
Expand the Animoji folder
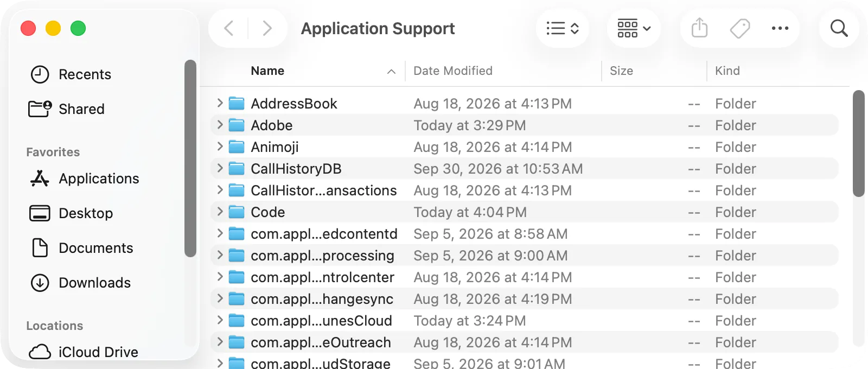click(x=220, y=147)
